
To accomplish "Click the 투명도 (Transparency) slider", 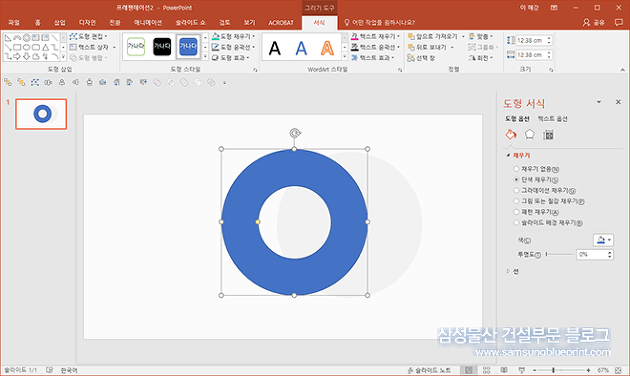I will [559, 254].
